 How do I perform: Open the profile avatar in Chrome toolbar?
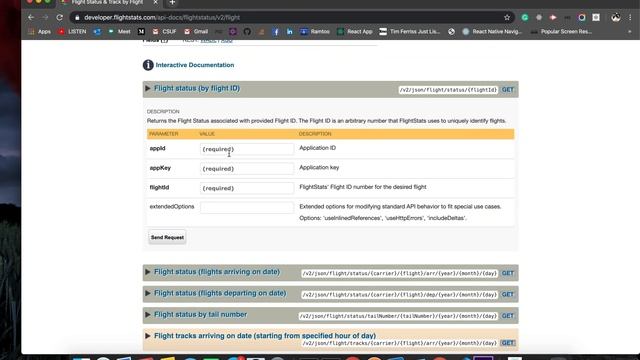[x=616, y=18]
